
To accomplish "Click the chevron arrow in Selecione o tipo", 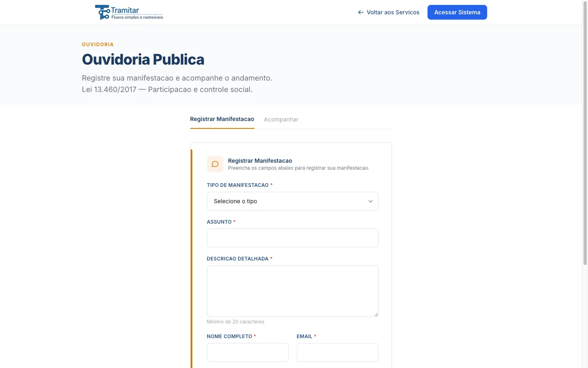I will point(370,201).
